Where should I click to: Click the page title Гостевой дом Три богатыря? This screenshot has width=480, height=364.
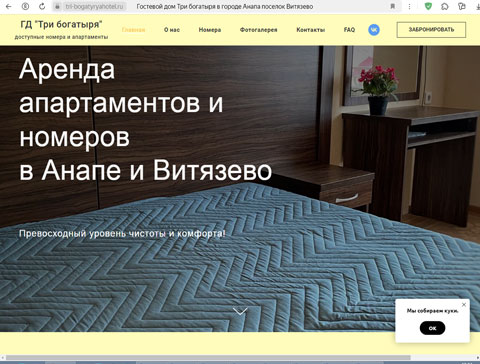(x=225, y=6)
